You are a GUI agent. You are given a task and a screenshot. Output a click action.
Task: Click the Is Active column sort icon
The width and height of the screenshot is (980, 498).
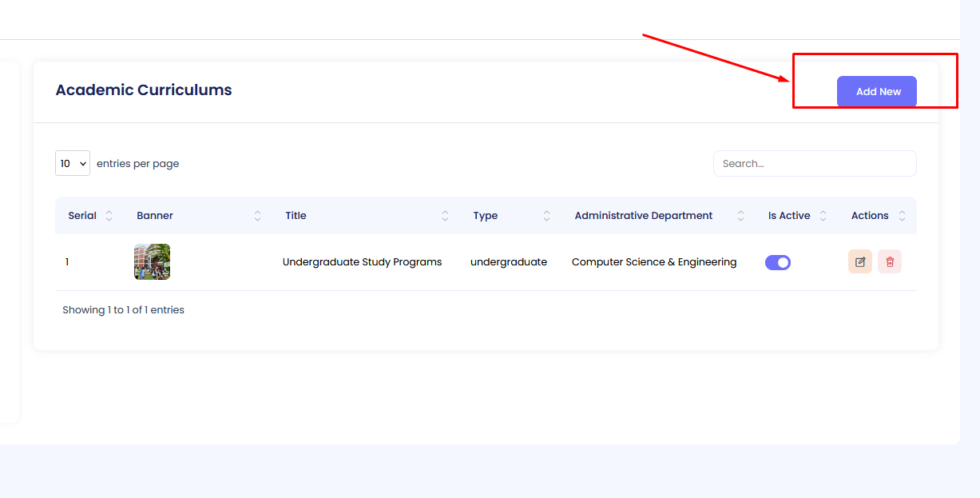point(823,216)
